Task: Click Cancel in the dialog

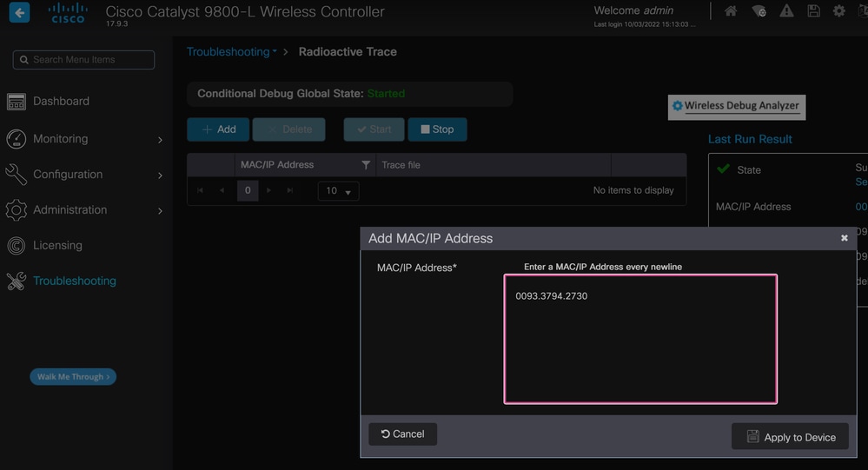Action: (x=402, y=434)
